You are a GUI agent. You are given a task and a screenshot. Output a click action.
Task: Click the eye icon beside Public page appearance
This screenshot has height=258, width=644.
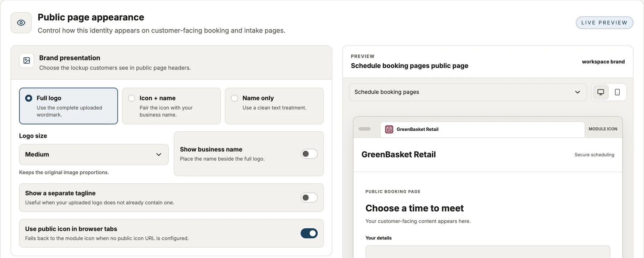[x=21, y=23]
